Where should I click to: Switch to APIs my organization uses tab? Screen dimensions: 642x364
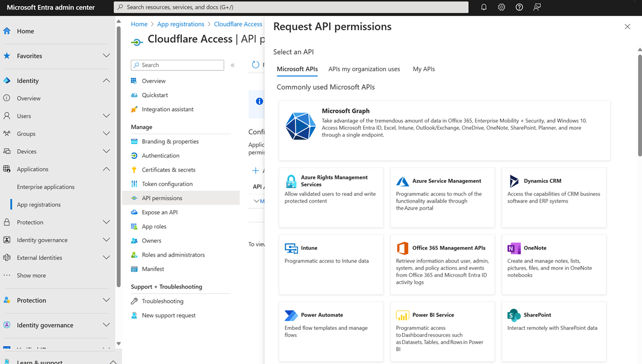click(x=364, y=68)
